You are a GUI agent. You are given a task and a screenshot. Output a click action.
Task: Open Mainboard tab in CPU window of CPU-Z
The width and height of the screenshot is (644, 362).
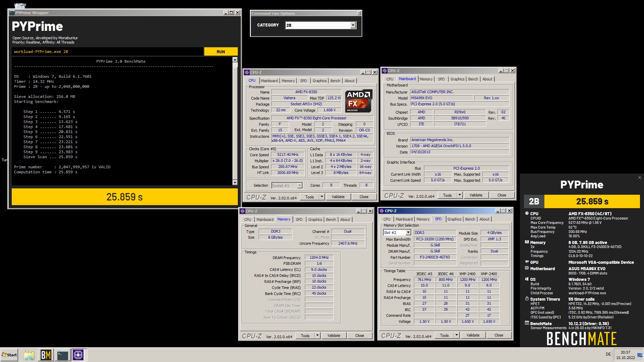[x=269, y=81]
